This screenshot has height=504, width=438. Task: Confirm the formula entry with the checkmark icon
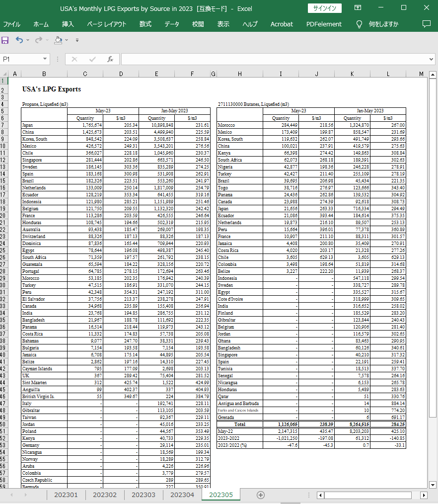[92, 59]
